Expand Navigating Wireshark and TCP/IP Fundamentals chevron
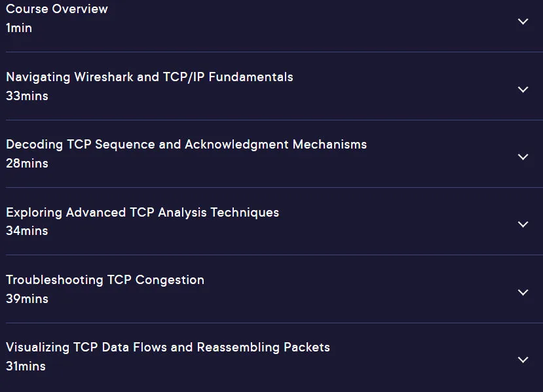The image size is (543, 392). click(x=523, y=90)
